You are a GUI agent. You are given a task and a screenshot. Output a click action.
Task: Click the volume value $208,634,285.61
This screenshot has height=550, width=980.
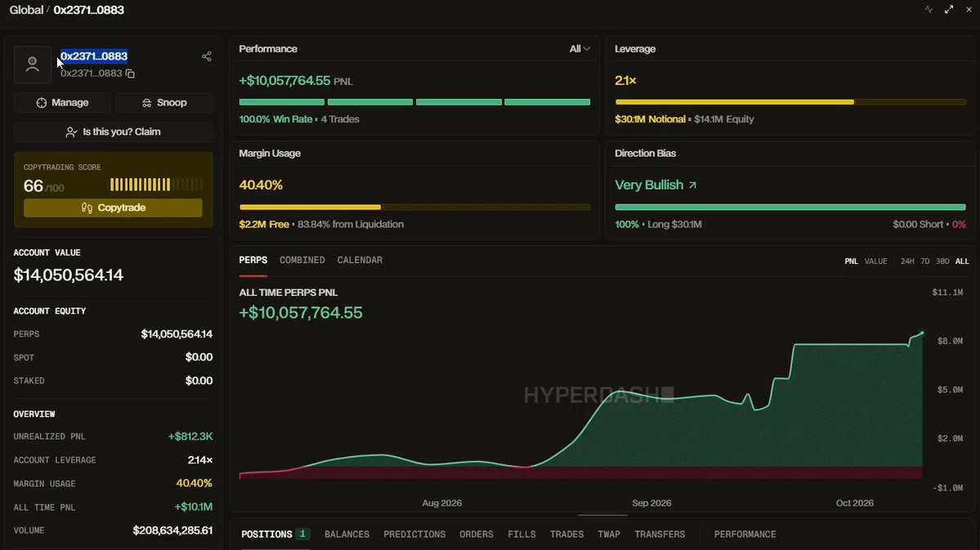pos(172,530)
